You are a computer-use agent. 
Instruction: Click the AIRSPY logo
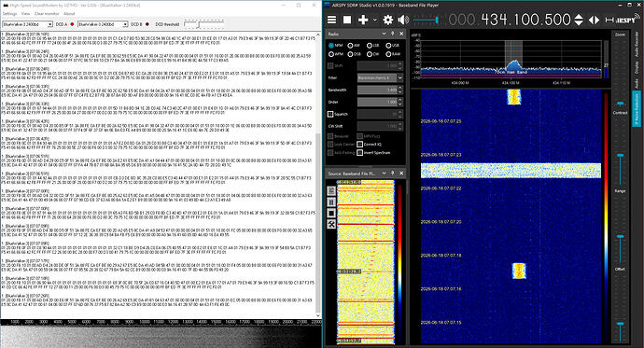coord(627,19)
